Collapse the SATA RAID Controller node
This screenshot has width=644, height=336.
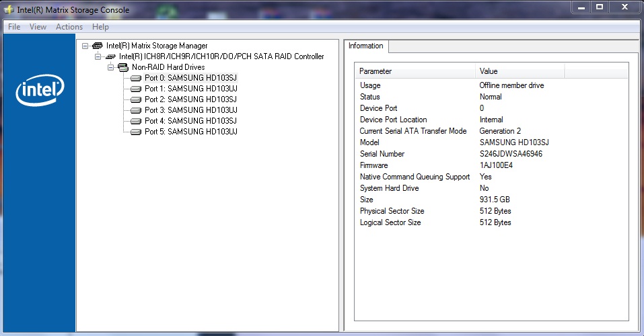pyautogui.click(x=98, y=56)
